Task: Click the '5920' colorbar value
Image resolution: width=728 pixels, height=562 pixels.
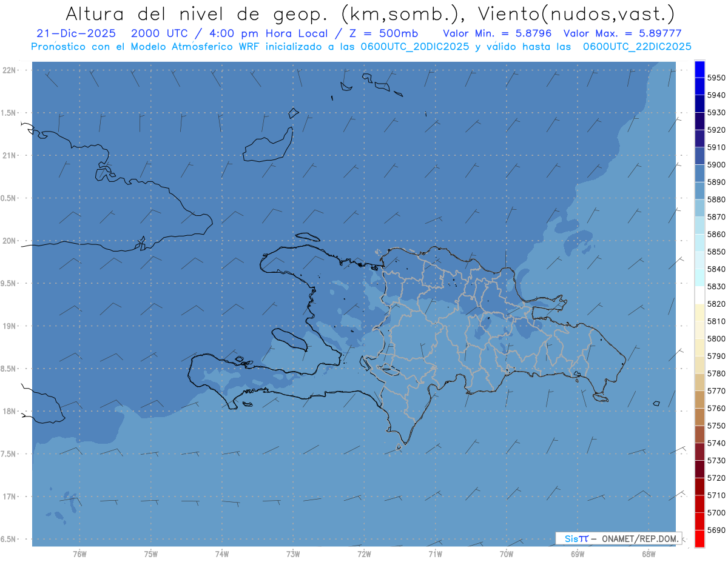Action: (716, 130)
